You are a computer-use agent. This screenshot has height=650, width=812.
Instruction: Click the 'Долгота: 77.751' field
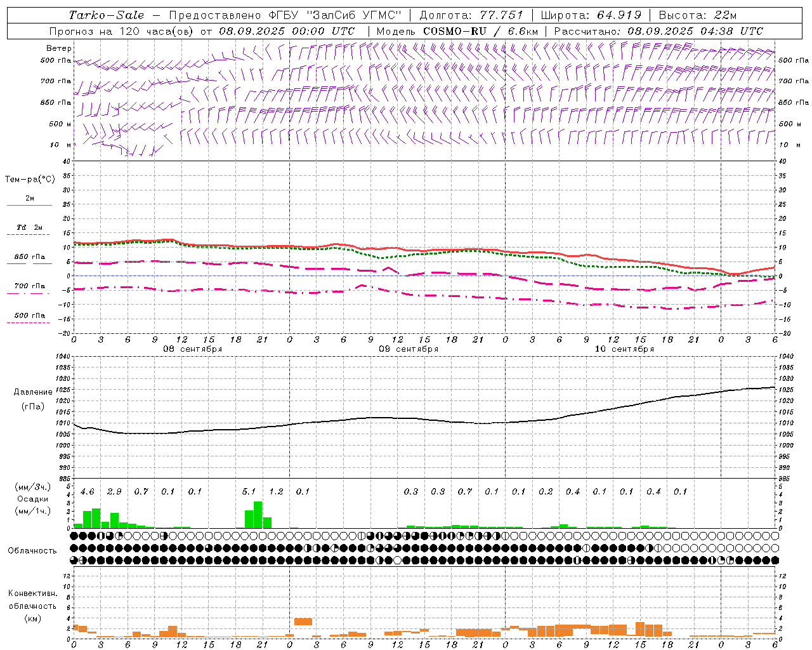pos(471,15)
